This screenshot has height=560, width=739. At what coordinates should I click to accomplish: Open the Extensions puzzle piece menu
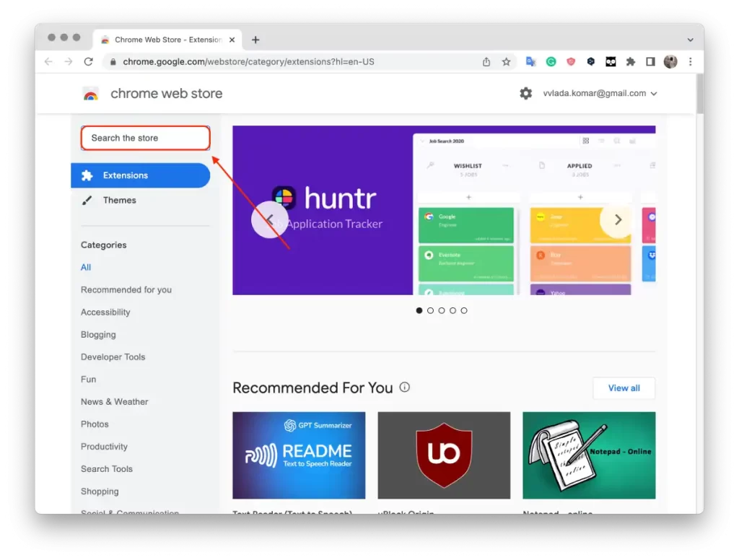[631, 62]
